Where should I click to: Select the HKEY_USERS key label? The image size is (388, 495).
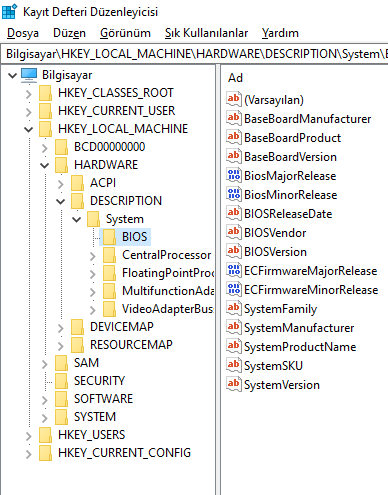92,435
